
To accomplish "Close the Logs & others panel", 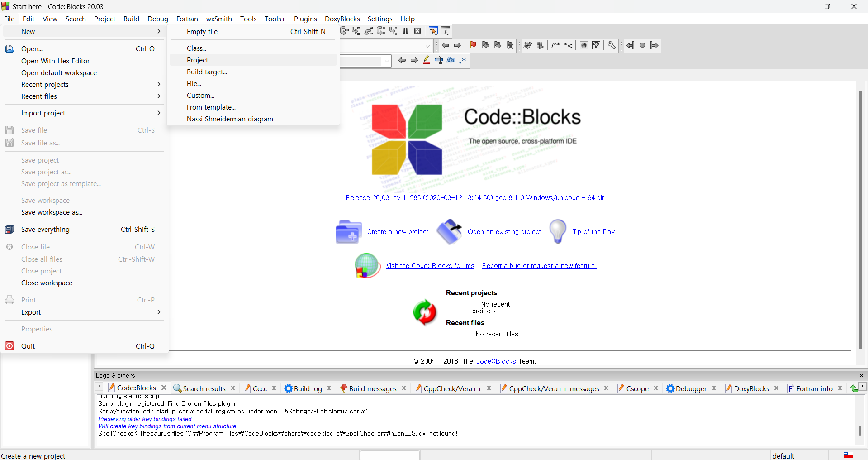I will click(x=862, y=375).
